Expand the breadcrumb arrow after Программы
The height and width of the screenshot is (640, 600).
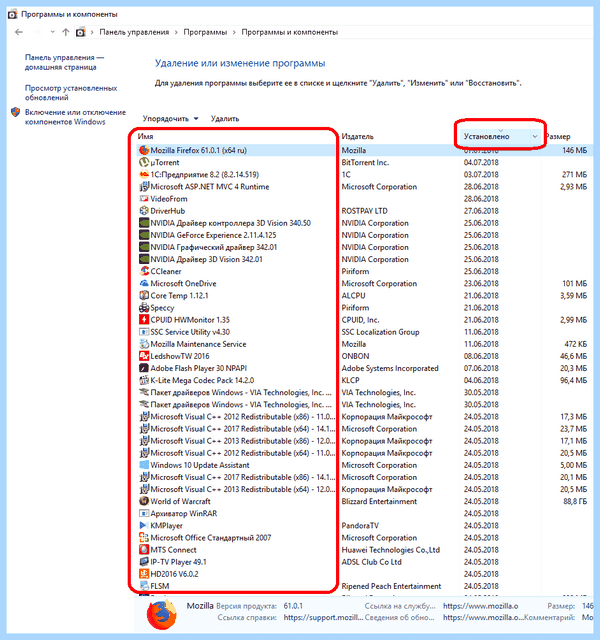pos(234,32)
